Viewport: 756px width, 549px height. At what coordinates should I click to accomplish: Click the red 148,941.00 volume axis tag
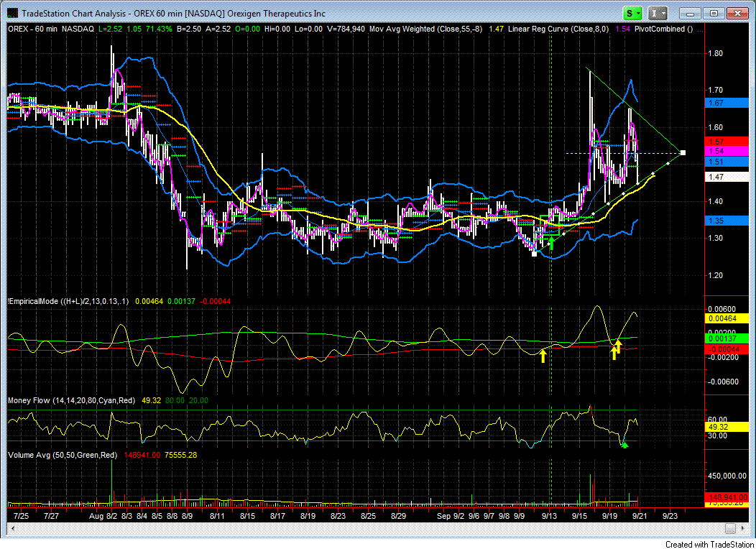[726, 497]
